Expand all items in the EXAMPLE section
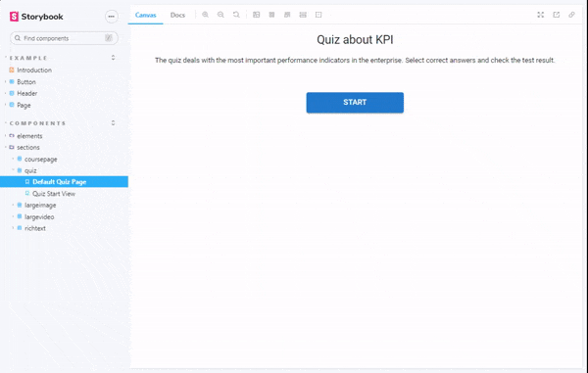This screenshot has height=373, width=588. (113, 58)
